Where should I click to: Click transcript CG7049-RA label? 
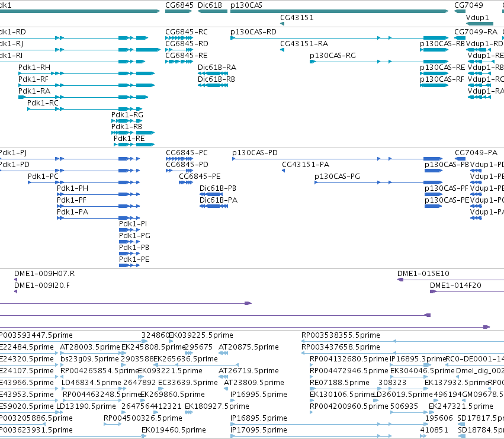(476, 32)
